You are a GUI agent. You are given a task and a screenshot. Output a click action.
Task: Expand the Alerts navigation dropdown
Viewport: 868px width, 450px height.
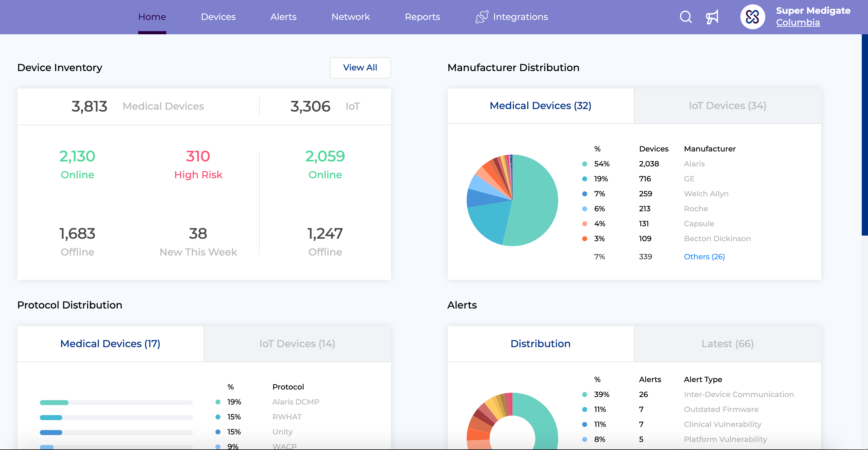click(283, 17)
